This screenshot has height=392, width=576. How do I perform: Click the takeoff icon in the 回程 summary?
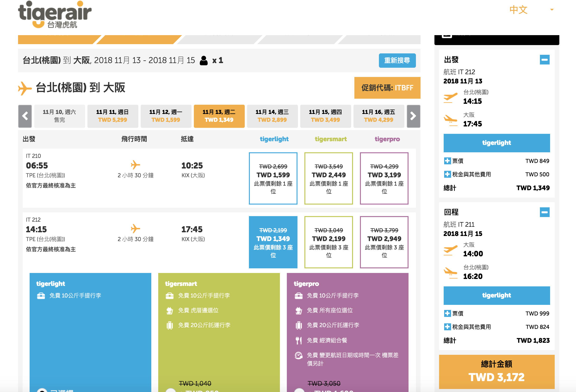pos(450,250)
